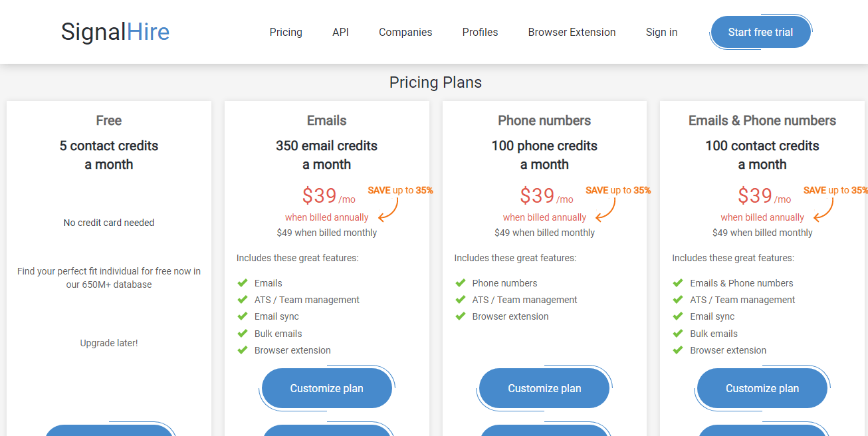This screenshot has height=436, width=868.
Task: Open the Profiles navigation item
Action: [x=480, y=32]
